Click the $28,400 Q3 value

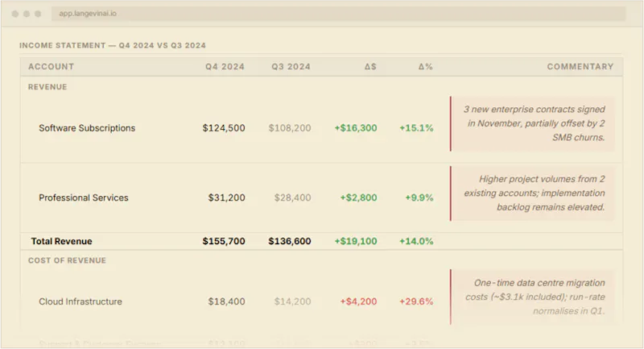(292, 197)
